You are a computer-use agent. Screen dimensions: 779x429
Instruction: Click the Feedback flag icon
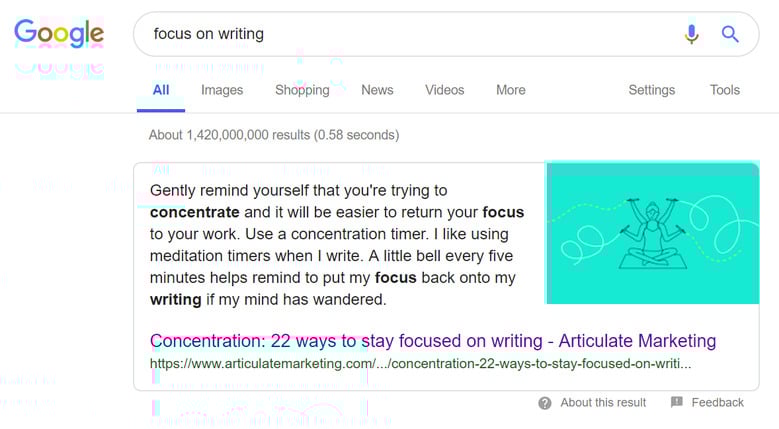coord(677,402)
